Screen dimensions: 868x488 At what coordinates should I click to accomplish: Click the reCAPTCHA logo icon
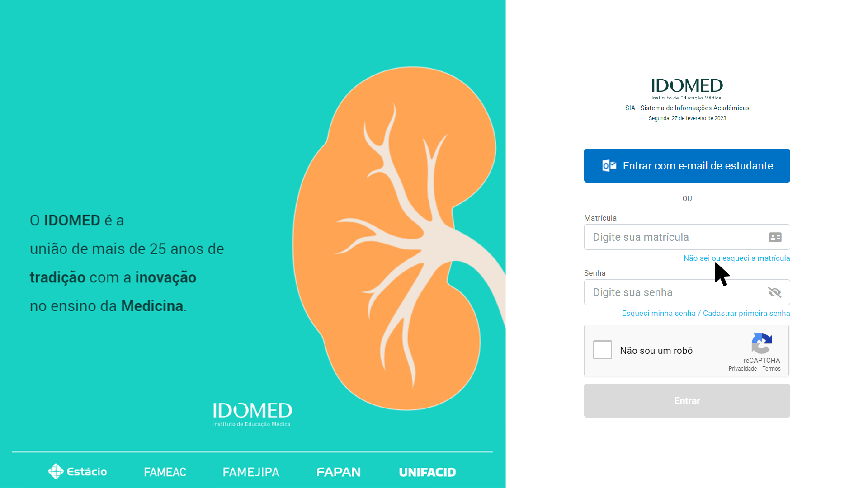pos(762,343)
